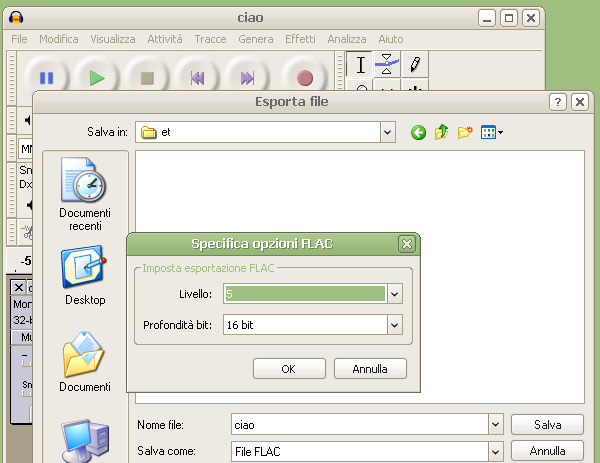Expand the Salva in folder dropdown
600x463 pixels.
(387, 132)
